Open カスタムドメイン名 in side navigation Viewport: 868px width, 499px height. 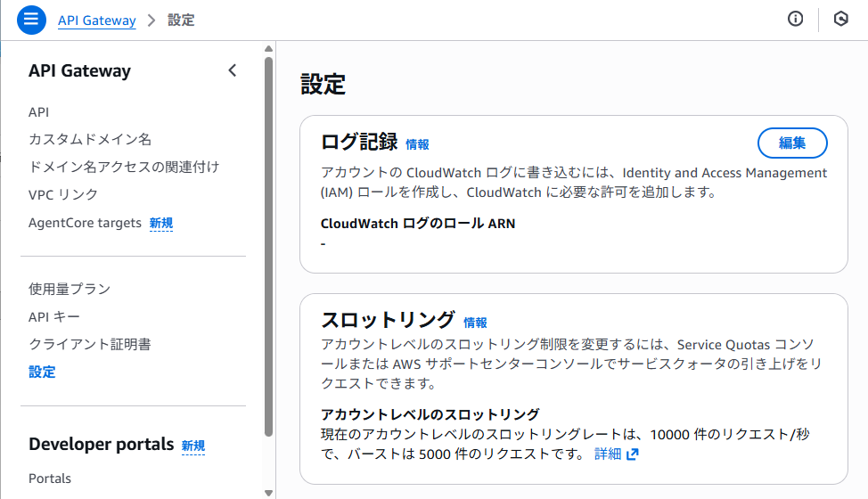[x=90, y=139]
